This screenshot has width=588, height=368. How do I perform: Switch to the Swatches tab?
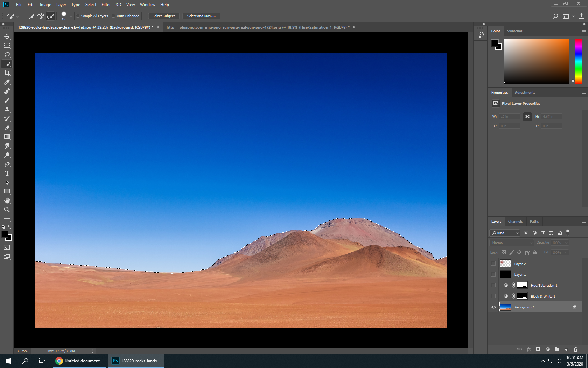514,31
